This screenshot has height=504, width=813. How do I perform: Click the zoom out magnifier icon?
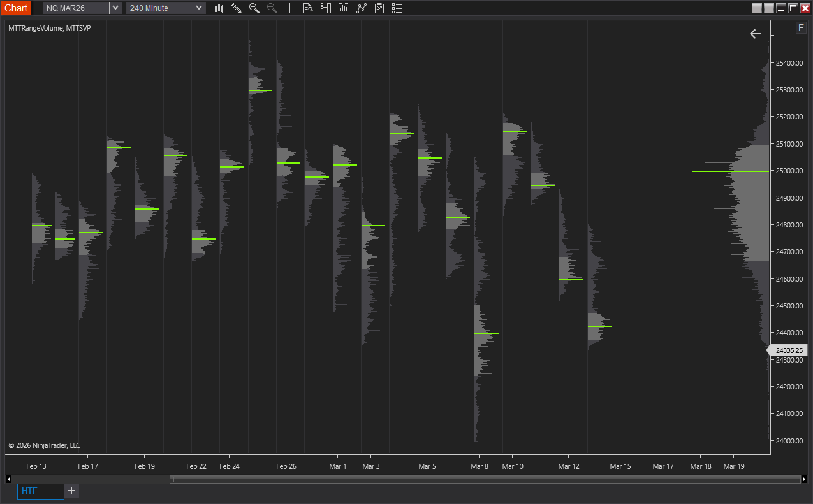tap(272, 8)
